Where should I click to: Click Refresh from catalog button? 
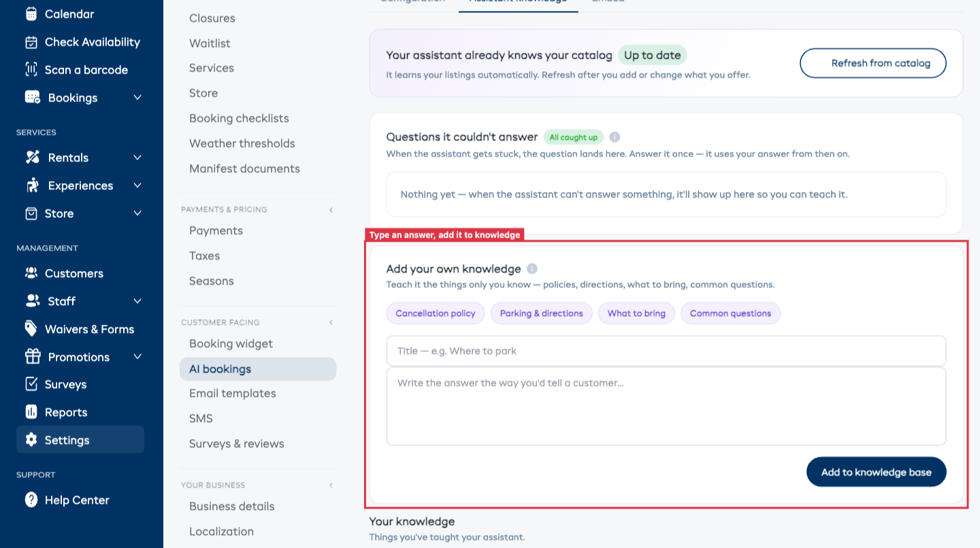pos(873,63)
